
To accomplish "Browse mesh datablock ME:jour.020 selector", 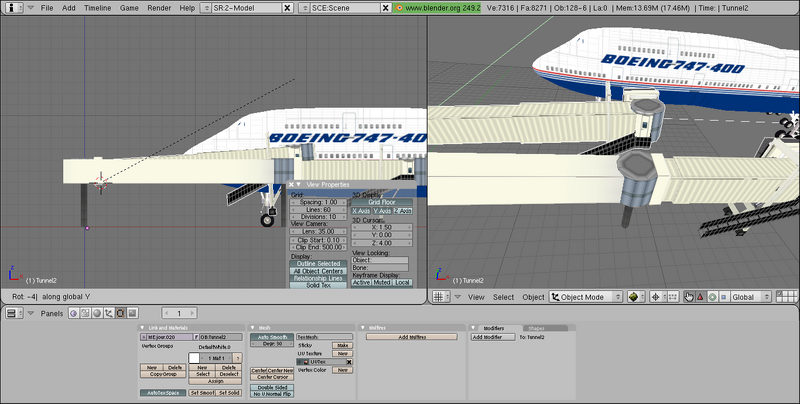I will [x=143, y=337].
